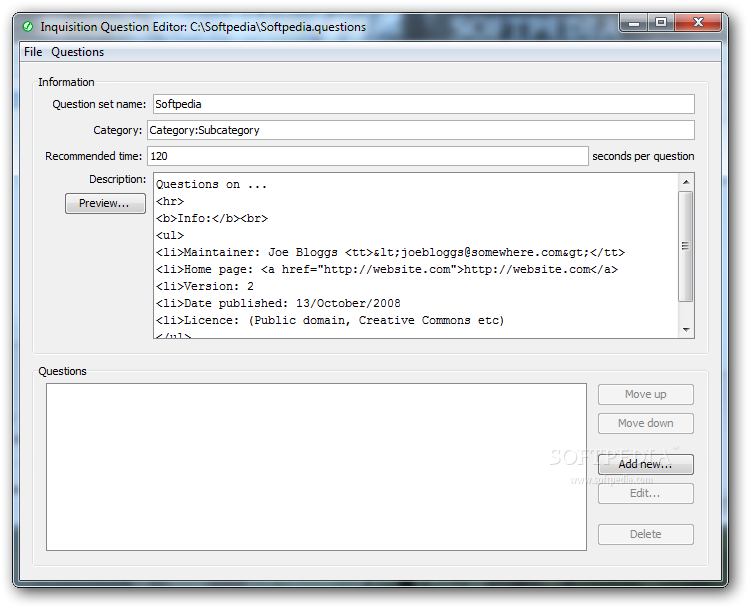Click the Category input field
This screenshot has width=749, height=608.
point(421,130)
